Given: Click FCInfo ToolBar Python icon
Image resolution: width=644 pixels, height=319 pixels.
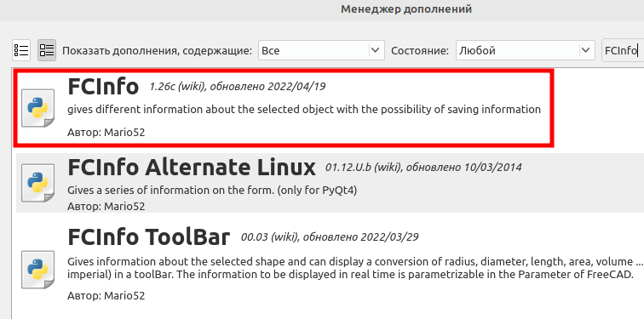Looking at the screenshot, I should (x=37, y=270).
